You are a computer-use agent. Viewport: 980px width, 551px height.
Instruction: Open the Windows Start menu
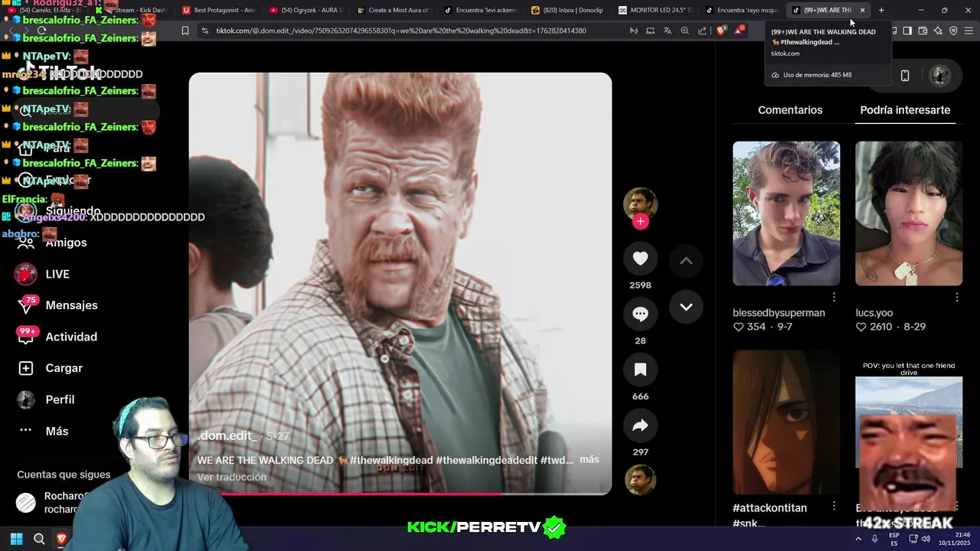[x=16, y=539]
